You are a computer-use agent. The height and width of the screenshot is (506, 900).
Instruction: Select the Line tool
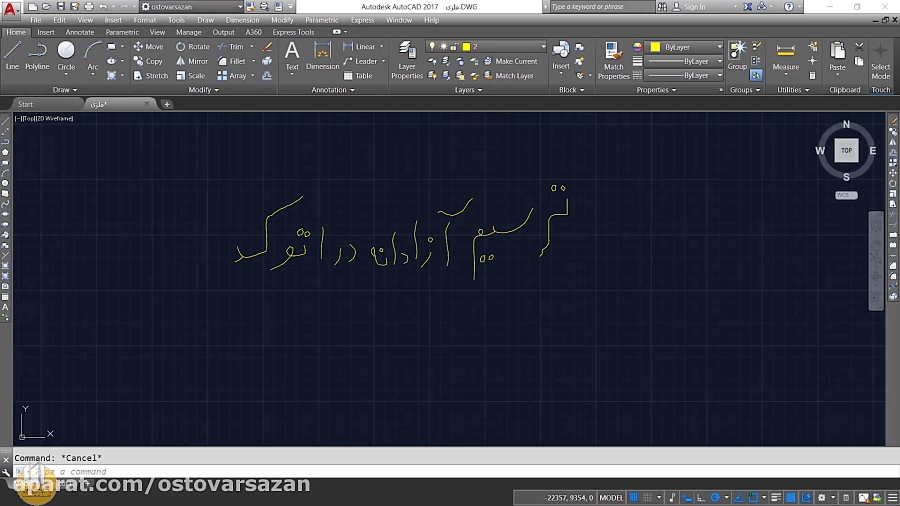pos(12,56)
